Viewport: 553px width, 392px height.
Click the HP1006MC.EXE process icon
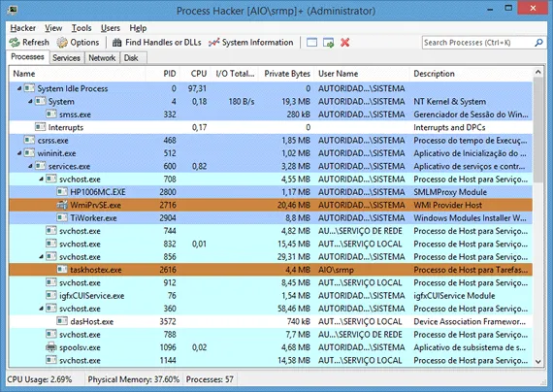(62, 192)
